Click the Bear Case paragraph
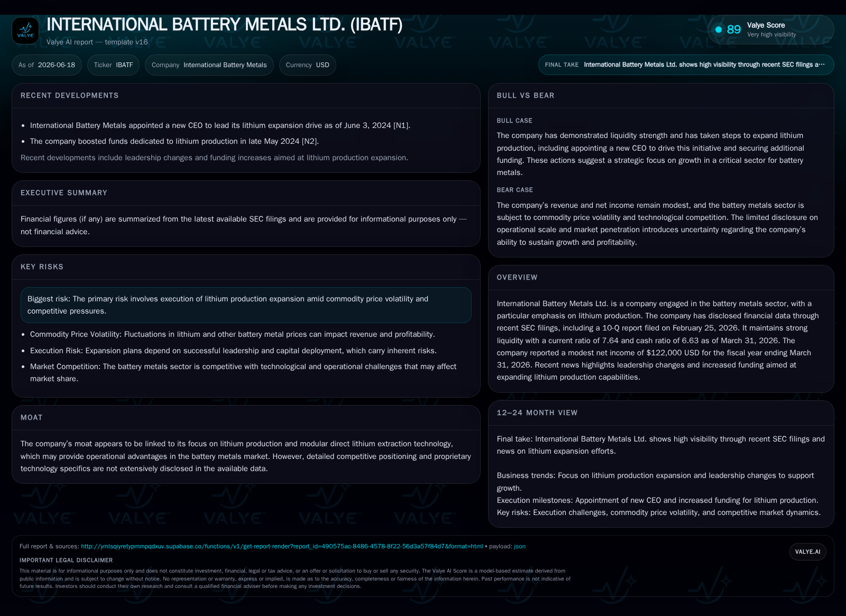846x616 pixels. pyautogui.click(x=657, y=224)
